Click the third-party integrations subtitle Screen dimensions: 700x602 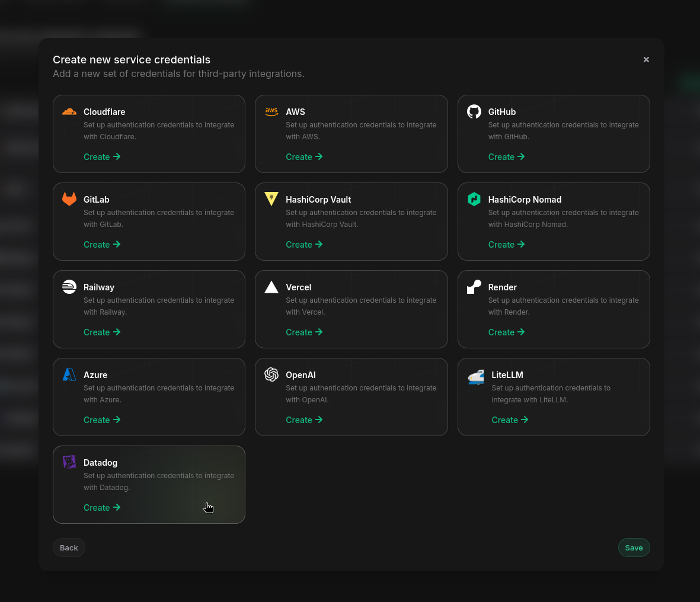tap(178, 73)
